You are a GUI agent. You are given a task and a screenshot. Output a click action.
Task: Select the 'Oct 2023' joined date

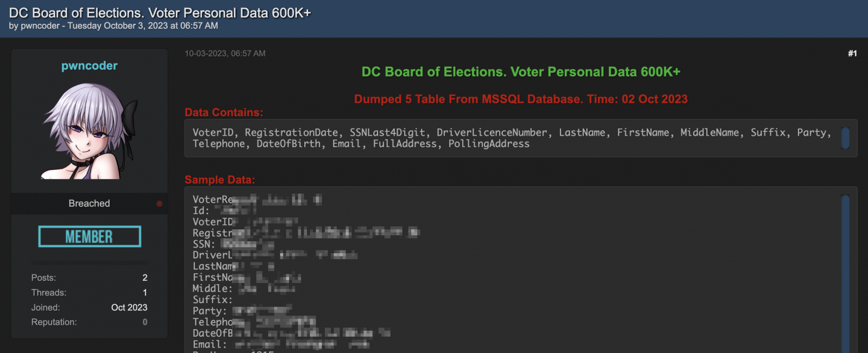pyautogui.click(x=129, y=307)
